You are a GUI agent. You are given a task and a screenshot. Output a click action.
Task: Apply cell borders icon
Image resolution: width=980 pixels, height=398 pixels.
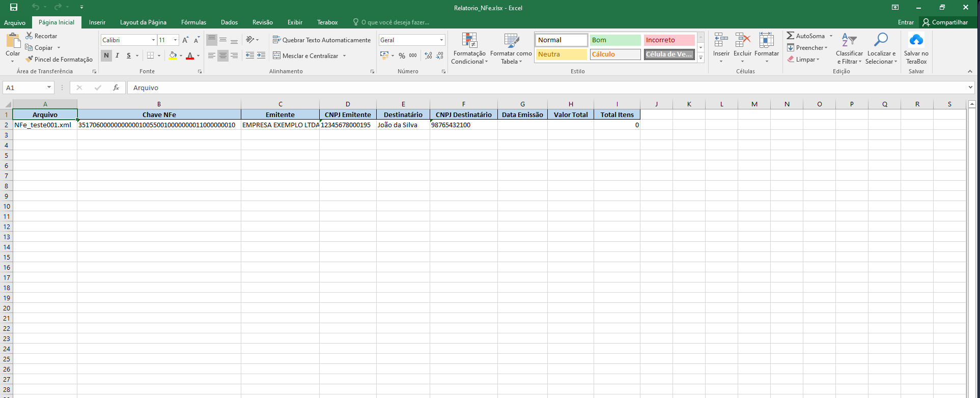tap(150, 55)
